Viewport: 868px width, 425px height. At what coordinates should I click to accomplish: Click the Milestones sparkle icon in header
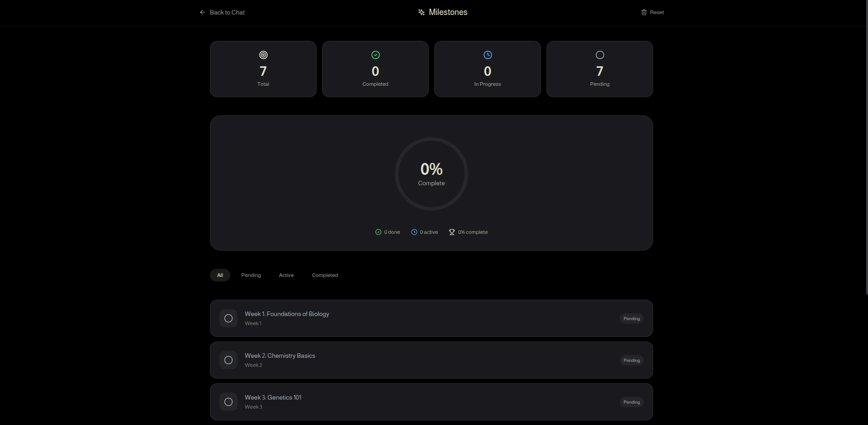point(422,12)
